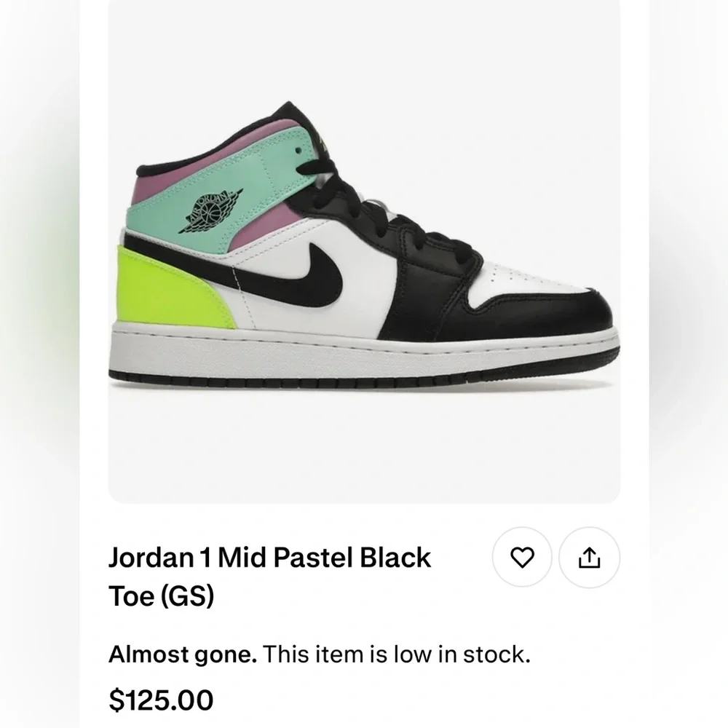Tap the heart icon to favorite item
Image resolution: width=728 pixels, height=728 pixels.
pyautogui.click(x=522, y=558)
